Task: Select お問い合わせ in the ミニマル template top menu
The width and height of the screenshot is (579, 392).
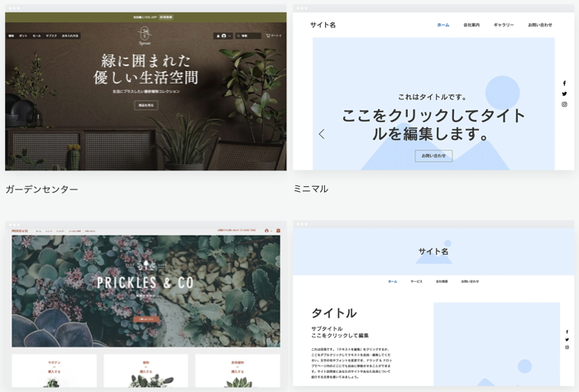Action: 540,25
